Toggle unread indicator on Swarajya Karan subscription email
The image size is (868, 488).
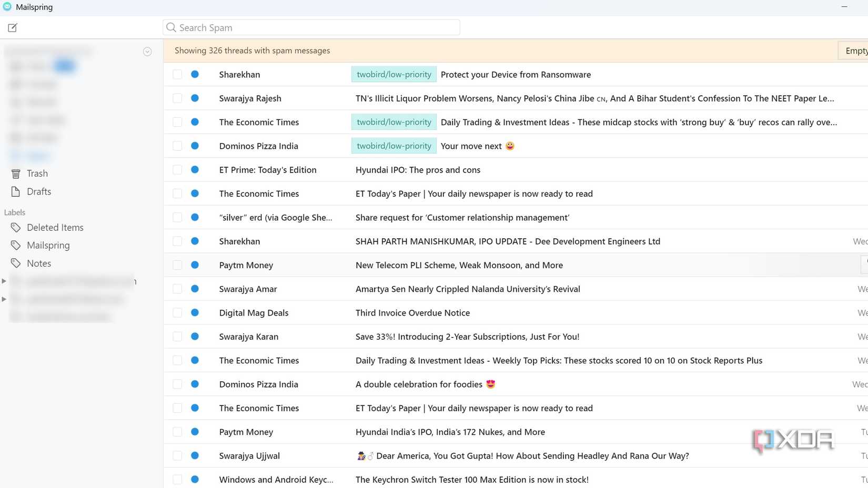pos(195,337)
